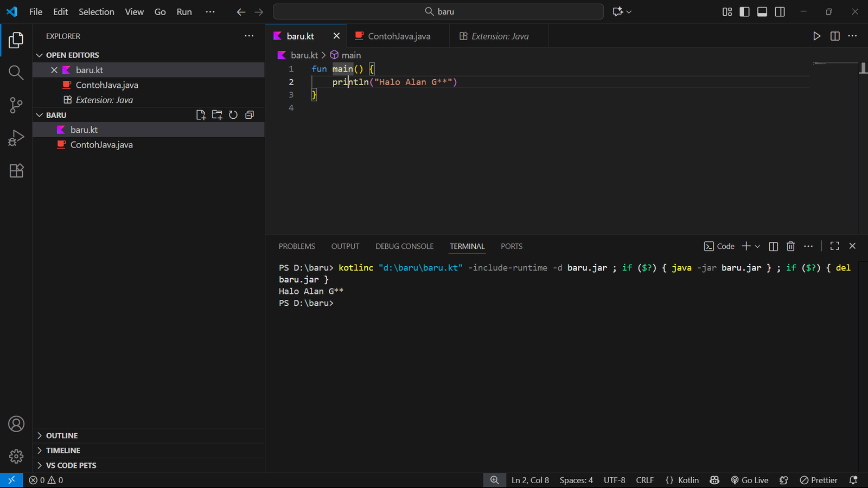
Task: Click Go Live in the status bar
Action: [x=750, y=480]
